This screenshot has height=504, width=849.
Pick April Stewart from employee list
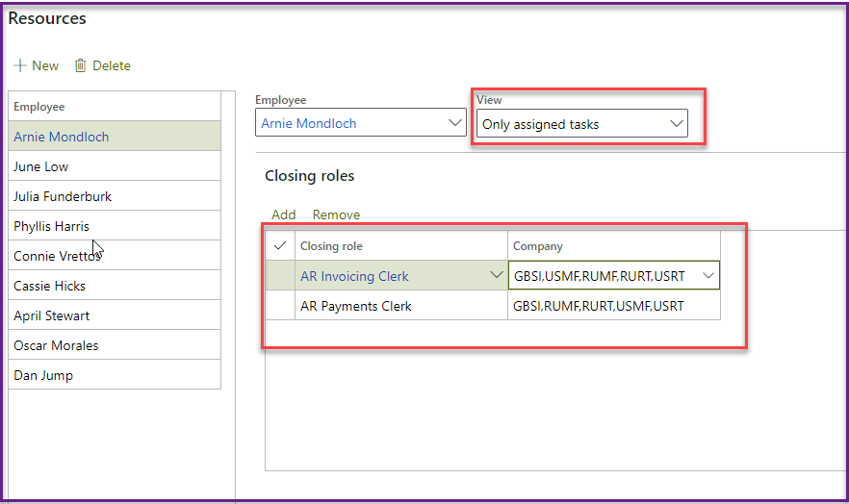pyautogui.click(x=52, y=315)
